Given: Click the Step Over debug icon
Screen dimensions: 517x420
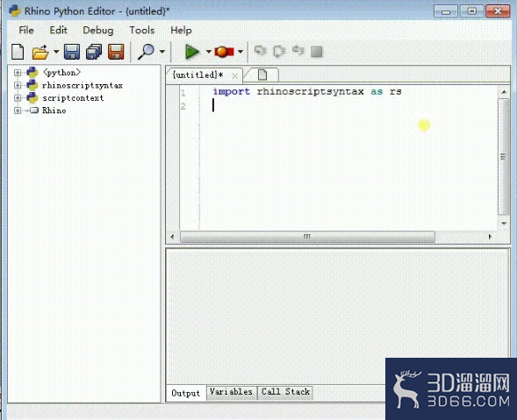Looking at the screenshot, I should coord(279,51).
